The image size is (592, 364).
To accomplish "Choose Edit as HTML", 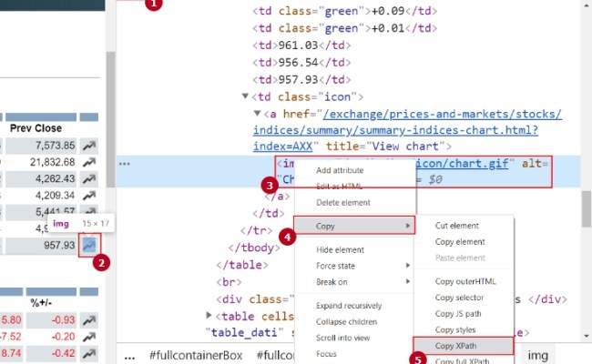I will point(339,187).
